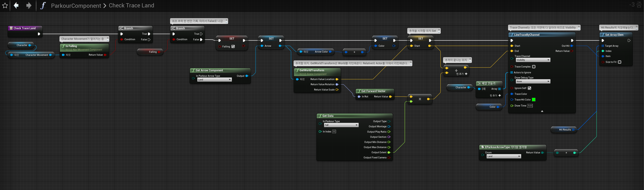Open the ParkourComponent breadcrumb
644x190 pixels.
(x=76, y=5)
